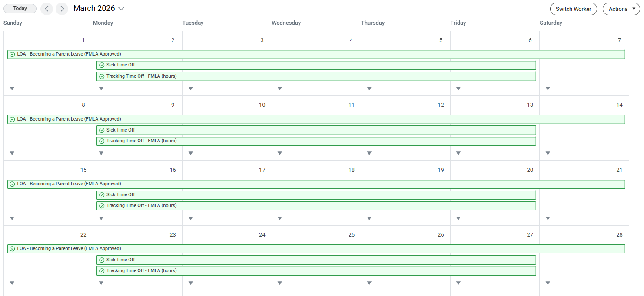Expand hidden events under Wednesday March 25
The height and width of the screenshot is (296, 644).
click(279, 283)
